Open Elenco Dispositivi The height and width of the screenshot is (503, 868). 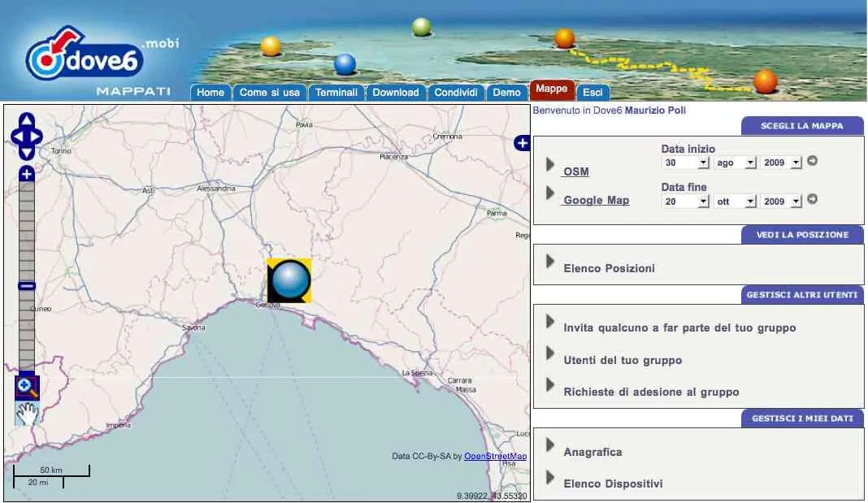point(613,483)
